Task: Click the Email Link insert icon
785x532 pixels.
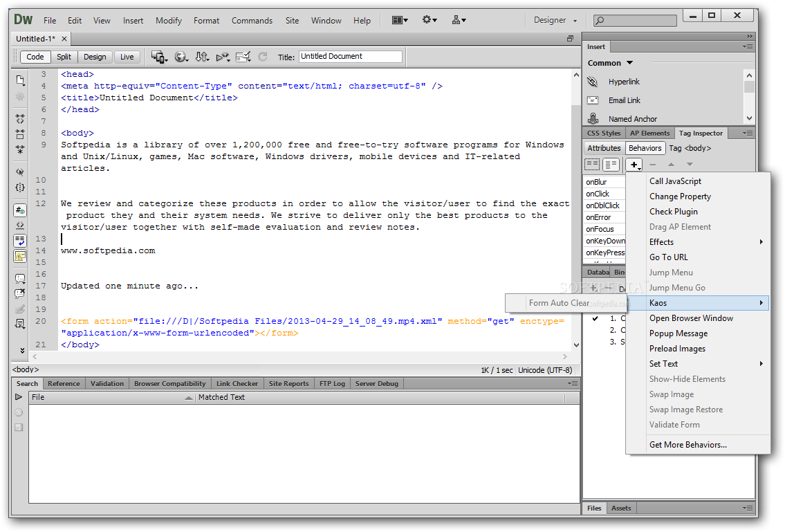Action: (593, 100)
